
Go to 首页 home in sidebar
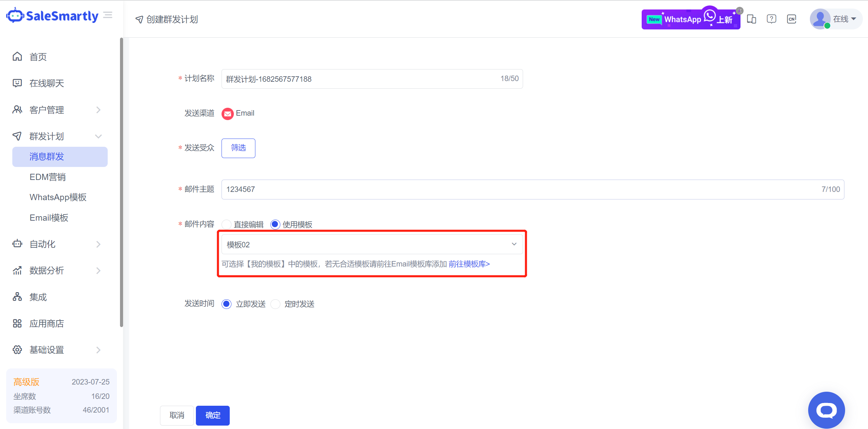click(x=38, y=57)
